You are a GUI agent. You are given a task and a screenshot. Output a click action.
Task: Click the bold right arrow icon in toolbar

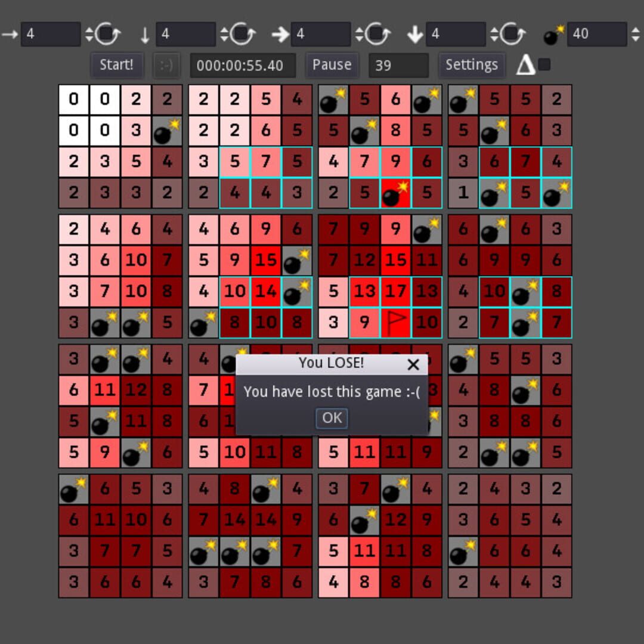(280, 35)
